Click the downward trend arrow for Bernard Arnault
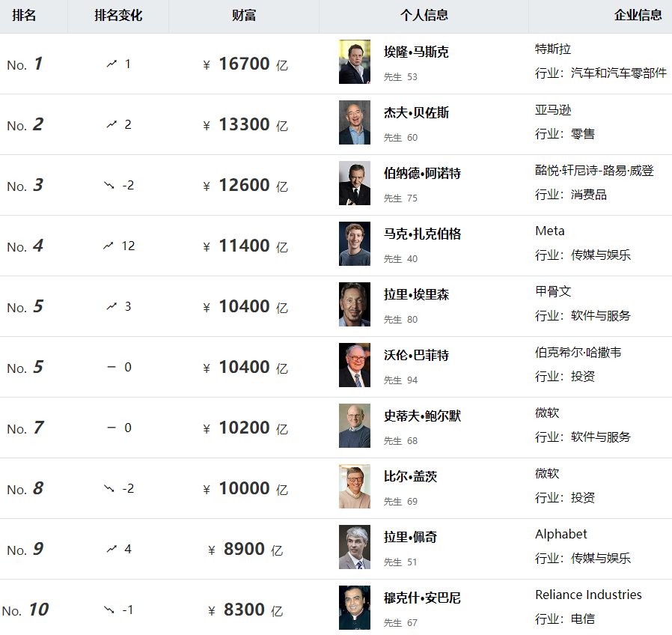672x635 pixels. coord(109,186)
